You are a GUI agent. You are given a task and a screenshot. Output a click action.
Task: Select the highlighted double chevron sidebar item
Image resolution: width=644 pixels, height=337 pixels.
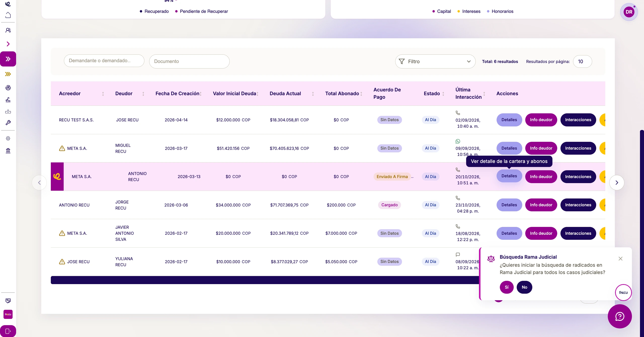tap(8, 59)
